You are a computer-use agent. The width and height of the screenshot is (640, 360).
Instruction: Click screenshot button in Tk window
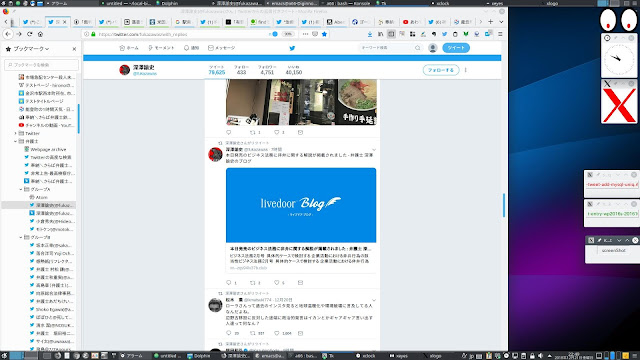click(613, 251)
